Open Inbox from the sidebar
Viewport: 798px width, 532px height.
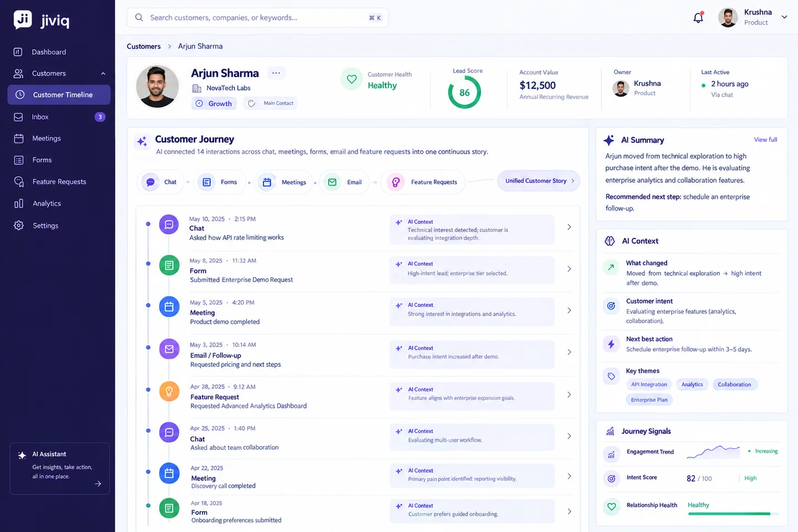point(59,117)
